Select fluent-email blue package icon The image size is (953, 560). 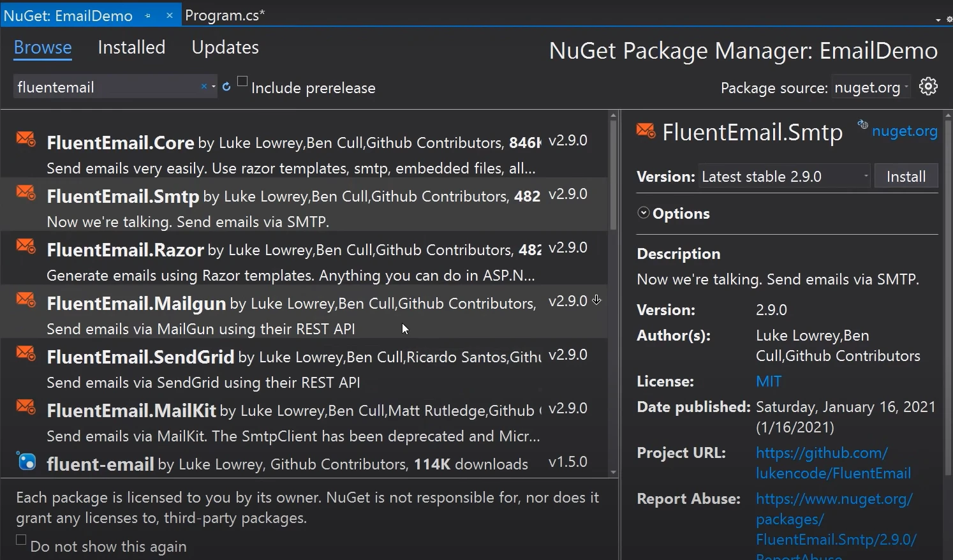(26, 461)
